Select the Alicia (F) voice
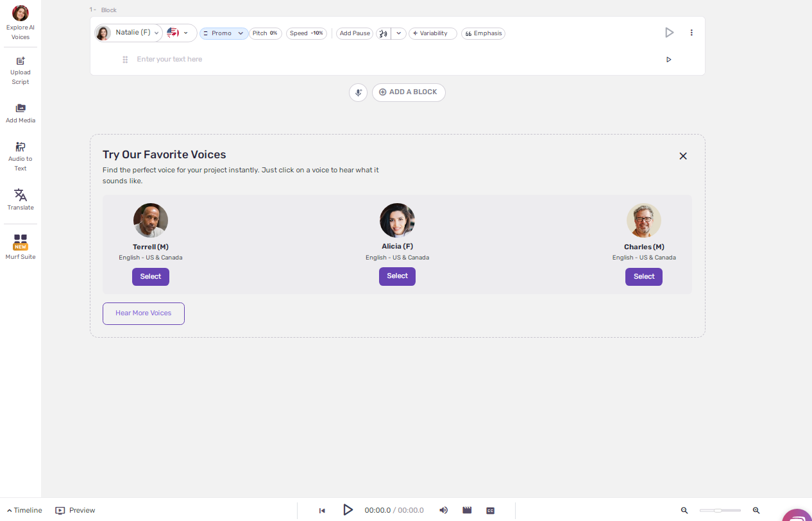 [397, 276]
